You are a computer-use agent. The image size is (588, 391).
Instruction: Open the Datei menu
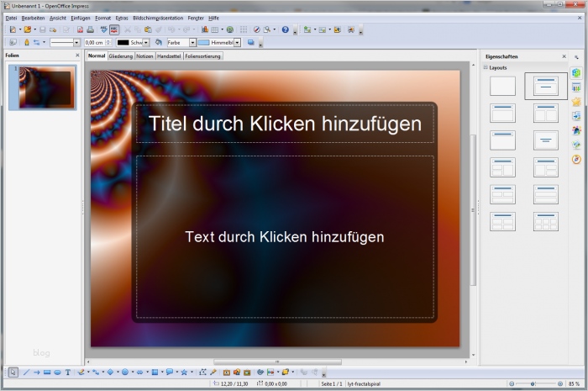tap(11, 18)
